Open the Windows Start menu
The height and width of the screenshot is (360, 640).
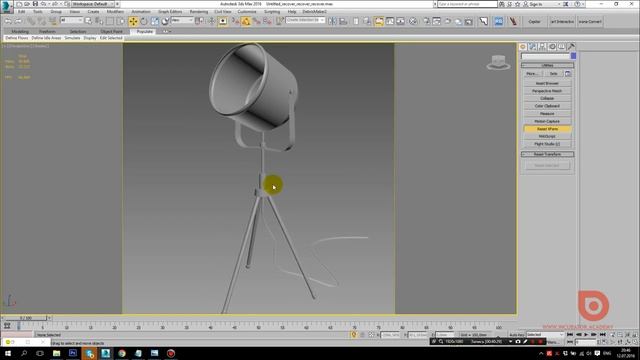[8, 353]
